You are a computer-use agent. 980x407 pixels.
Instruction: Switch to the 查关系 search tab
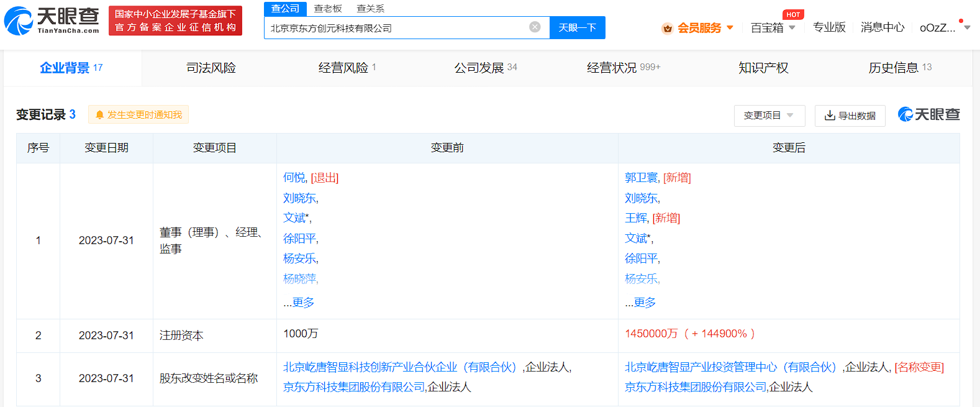[370, 9]
